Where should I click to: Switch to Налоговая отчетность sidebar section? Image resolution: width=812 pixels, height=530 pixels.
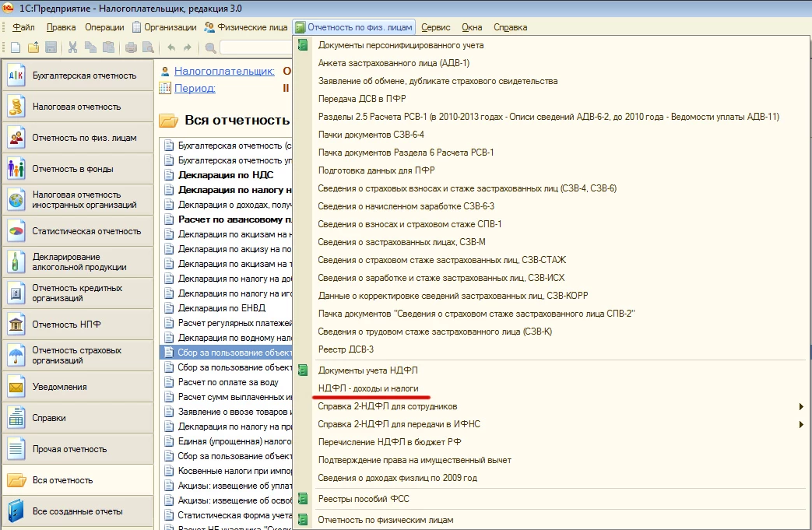[76, 107]
